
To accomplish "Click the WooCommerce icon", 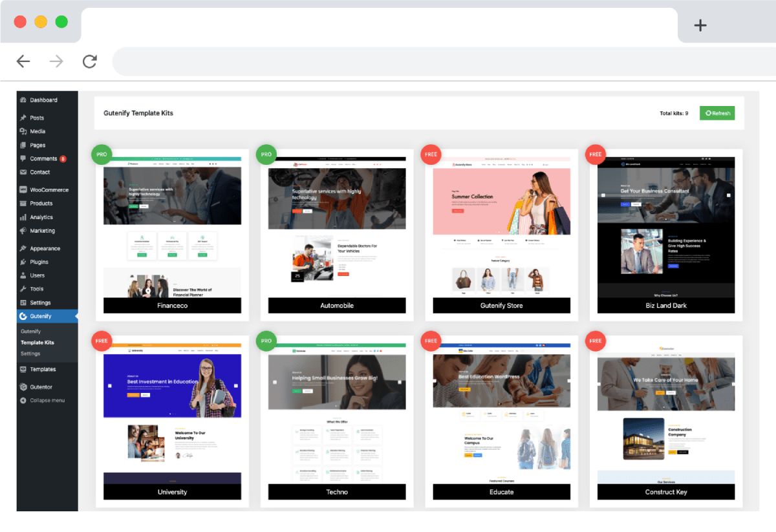I will click(x=23, y=190).
